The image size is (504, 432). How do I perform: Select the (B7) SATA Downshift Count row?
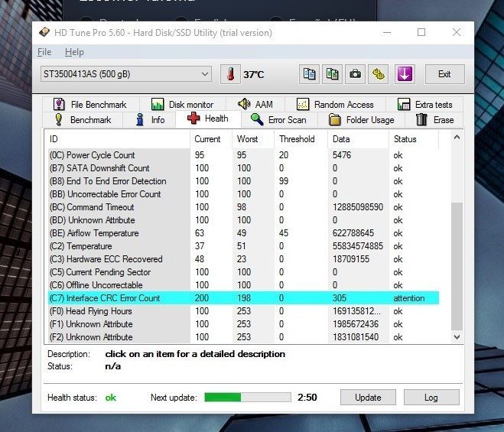(243, 168)
